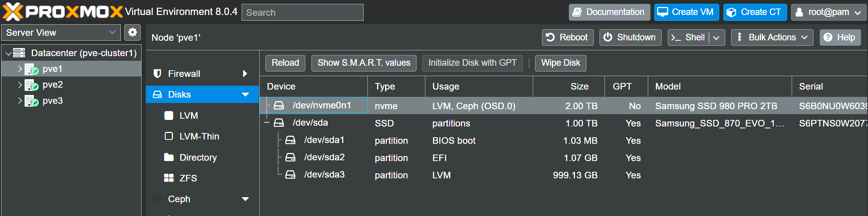
Task: Click the drive icon for /dev/sda1
Action: [x=290, y=140]
